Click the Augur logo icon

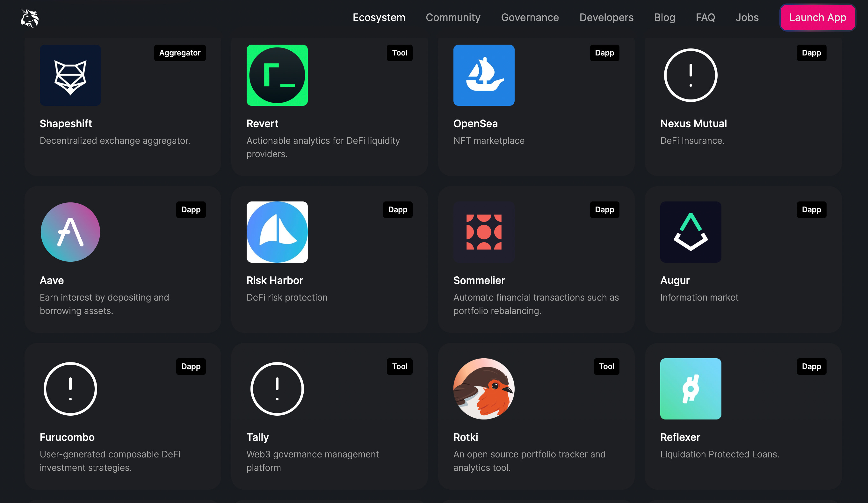coord(690,232)
